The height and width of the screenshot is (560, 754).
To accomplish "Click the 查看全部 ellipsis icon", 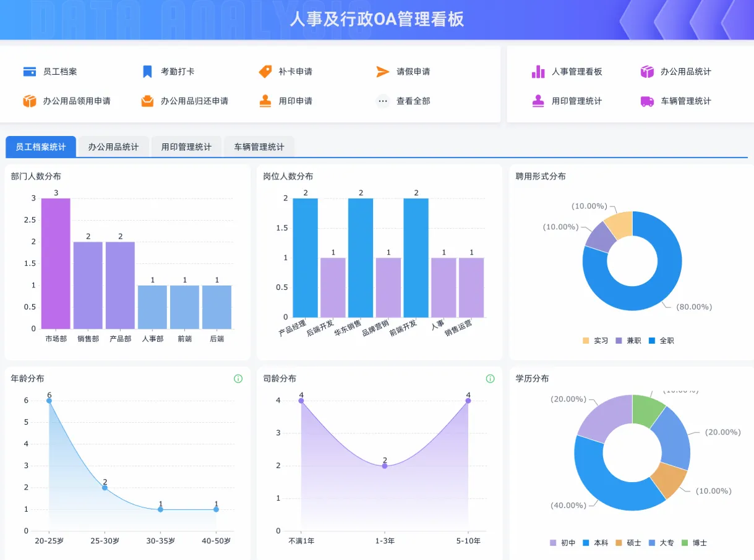I will coord(383,101).
